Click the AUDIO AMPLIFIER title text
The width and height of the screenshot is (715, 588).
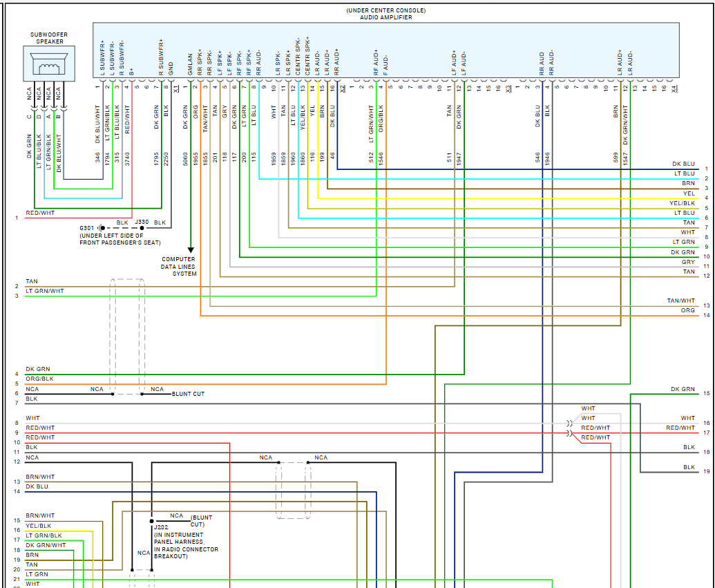click(x=385, y=17)
